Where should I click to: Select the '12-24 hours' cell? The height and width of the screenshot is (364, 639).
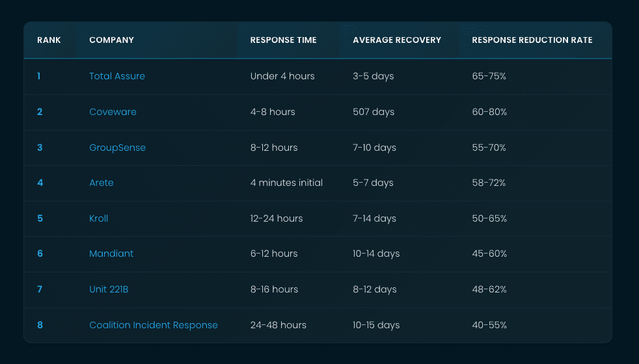[x=277, y=218]
